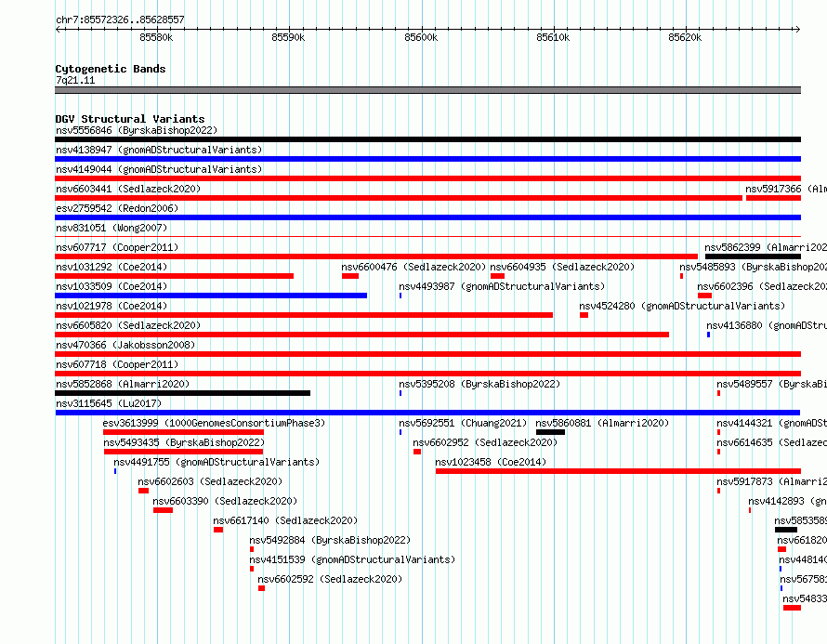Click the nsv6602603 small red bar
This screenshot has height=644, width=827.
click(143, 491)
